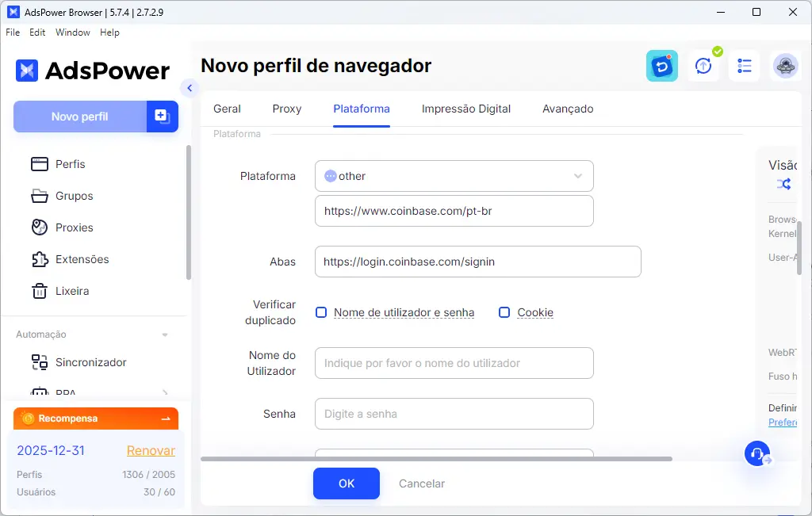
Task: Switch to the Geral tab
Action: click(227, 109)
